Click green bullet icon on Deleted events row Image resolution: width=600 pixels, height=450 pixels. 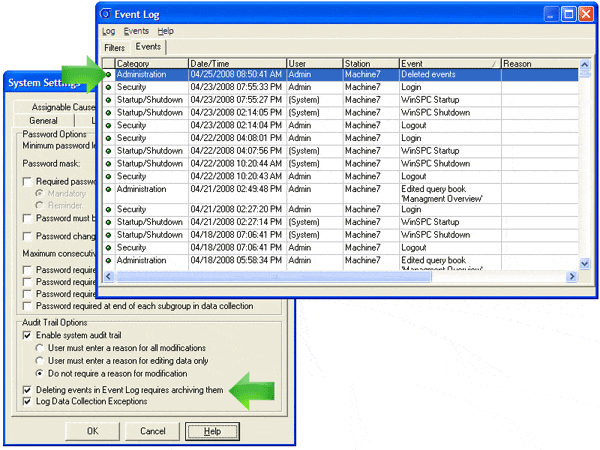coord(108,74)
